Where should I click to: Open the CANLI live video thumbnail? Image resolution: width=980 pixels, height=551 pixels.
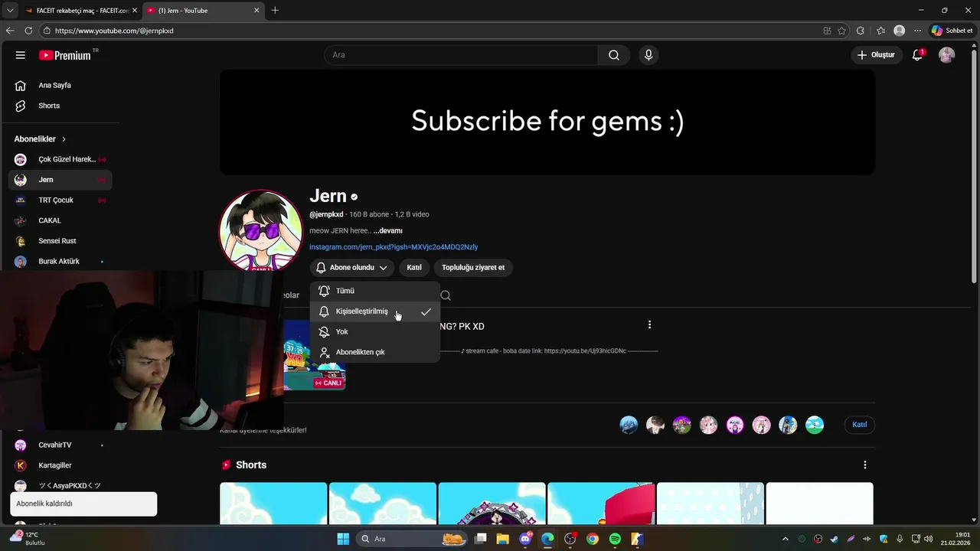click(315, 355)
